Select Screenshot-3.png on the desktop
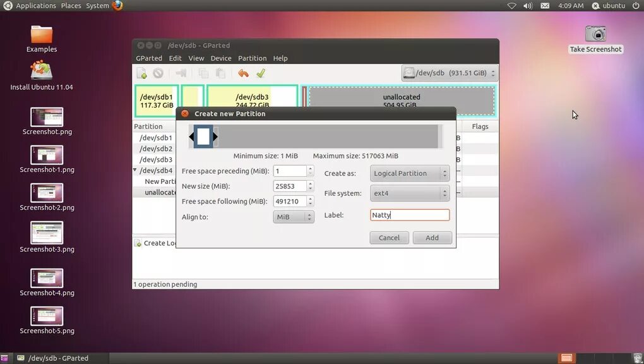The width and height of the screenshot is (644, 364). [47, 238]
